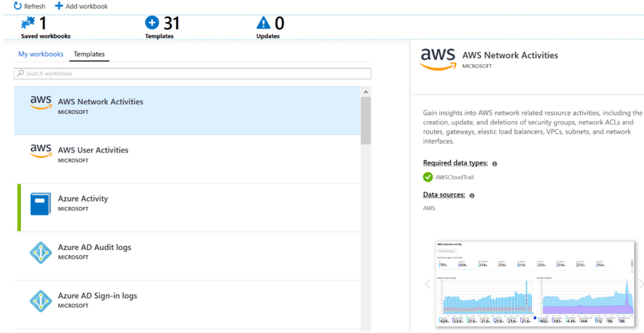
Task: Switch to the My workbooks tab
Action: 40,54
